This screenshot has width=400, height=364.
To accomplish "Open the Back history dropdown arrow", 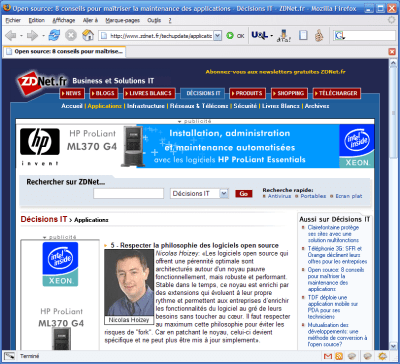I will [21, 35].
